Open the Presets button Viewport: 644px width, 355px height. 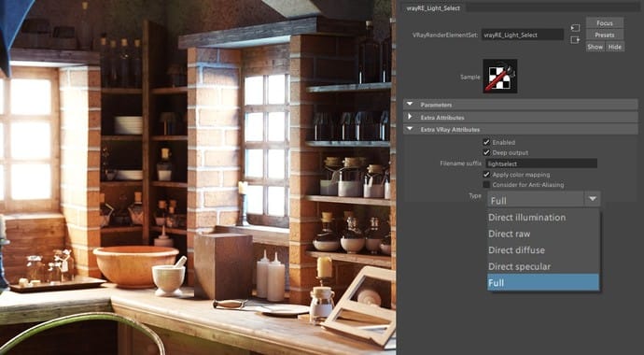pyautogui.click(x=605, y=35)
